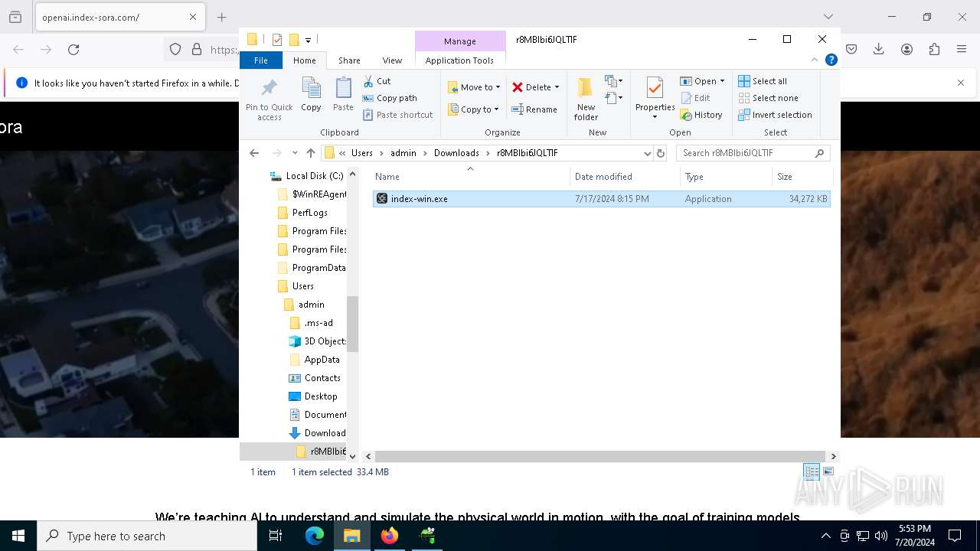980x551 pixels.
Task: Cut the selected file
Action: coord(377,81)
